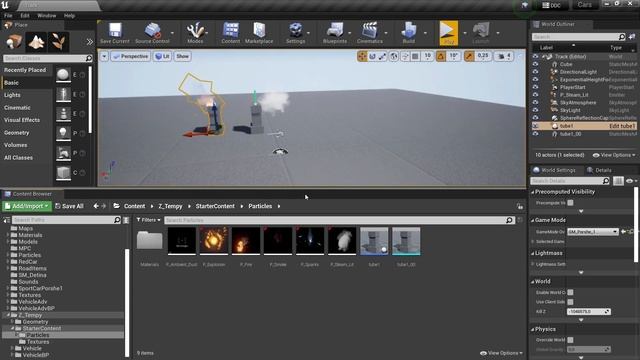Open the Edit menu

25,16
